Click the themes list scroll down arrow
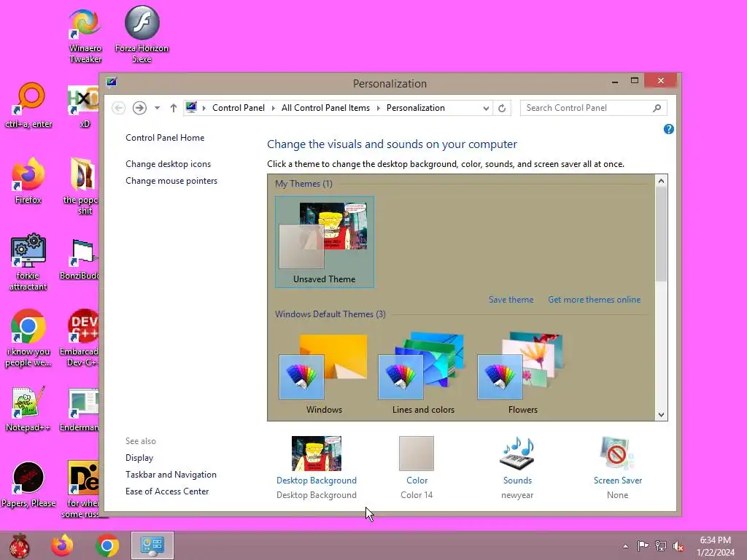 pyautogui.click(x=661, y=414)
